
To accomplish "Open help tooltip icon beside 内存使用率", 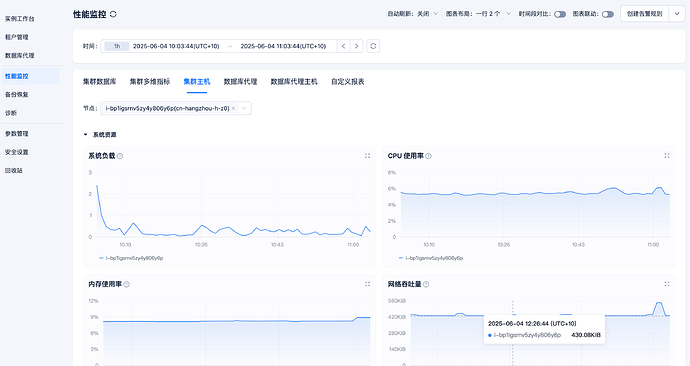I will click(127, 284).
